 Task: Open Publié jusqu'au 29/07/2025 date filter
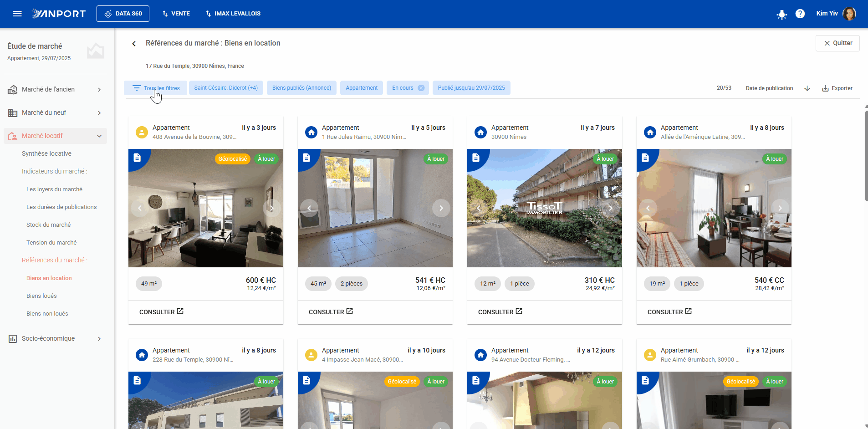[x=471, y=88]
